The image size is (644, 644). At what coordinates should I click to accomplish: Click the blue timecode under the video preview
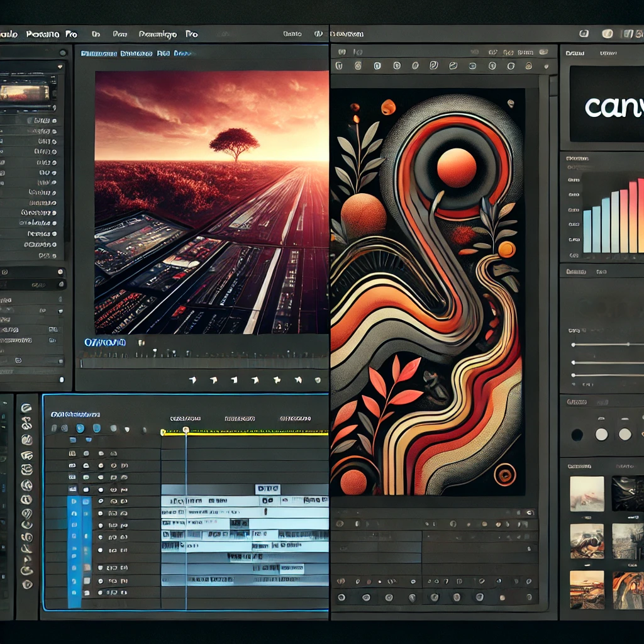[105, 343]
